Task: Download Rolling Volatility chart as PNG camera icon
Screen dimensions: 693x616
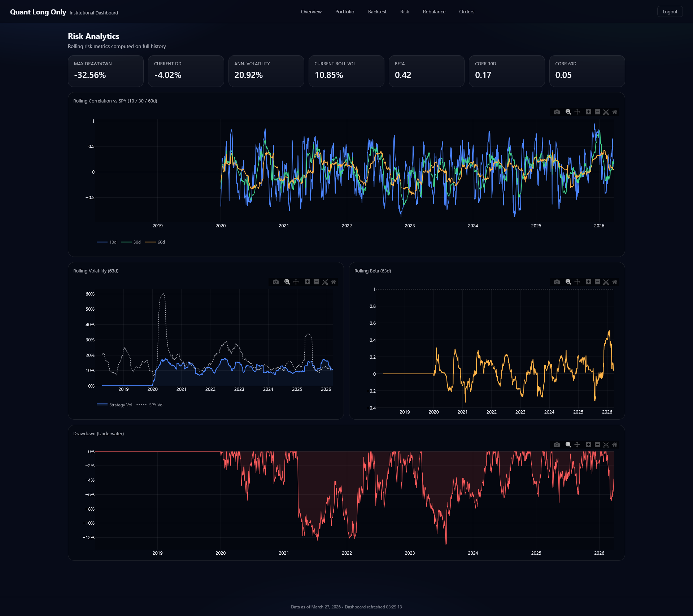Action: (x=276, y=282)
